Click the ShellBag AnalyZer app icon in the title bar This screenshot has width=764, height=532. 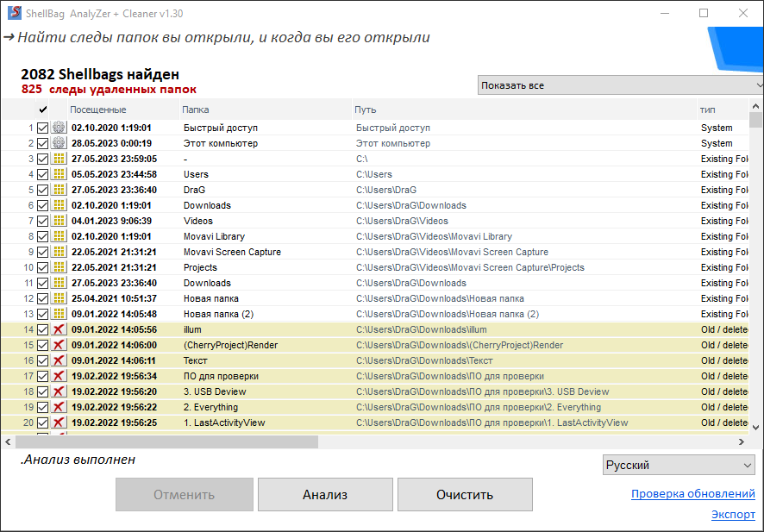[12, 14]
